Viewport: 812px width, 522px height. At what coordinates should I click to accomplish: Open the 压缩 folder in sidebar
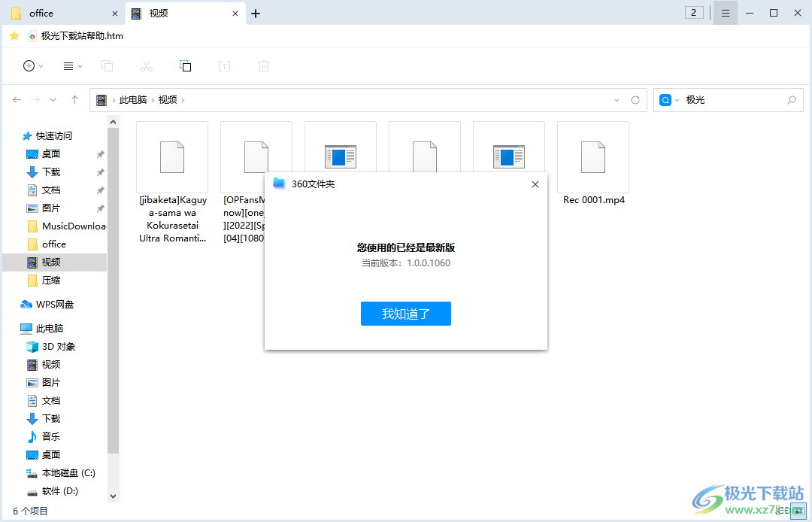(51, 280)
